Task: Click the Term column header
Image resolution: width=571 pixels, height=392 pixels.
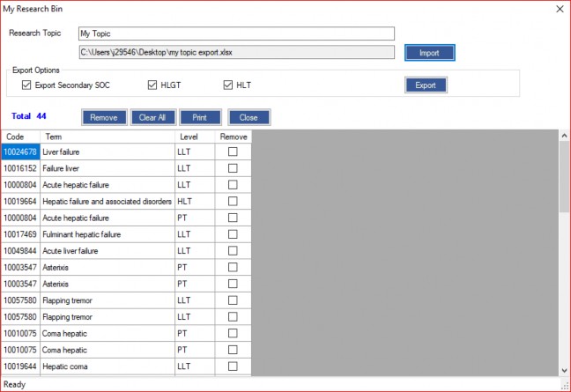Action: click(107, 137)
